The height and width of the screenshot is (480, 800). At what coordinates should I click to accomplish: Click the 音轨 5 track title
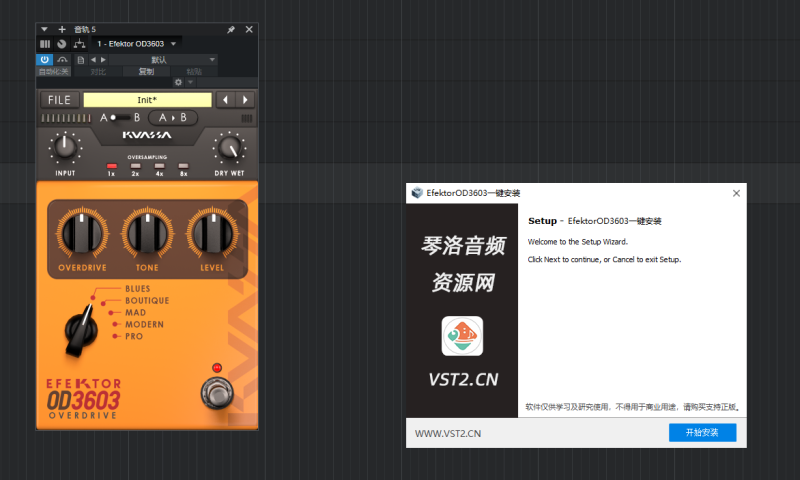(85, 30)
